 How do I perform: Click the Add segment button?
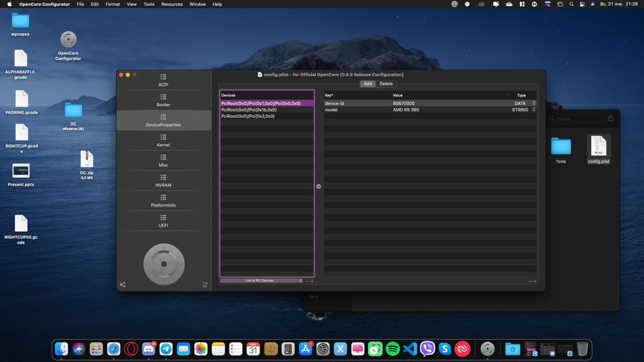click(368, 84)
